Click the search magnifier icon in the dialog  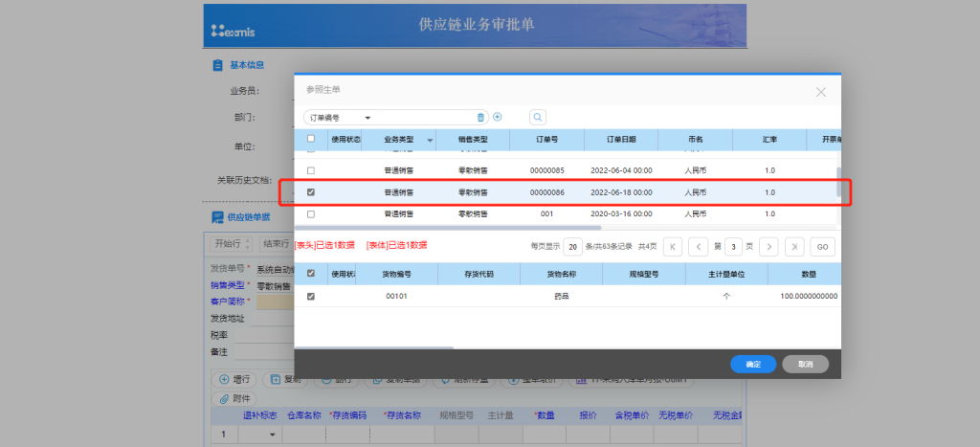[x=538, y=117]
